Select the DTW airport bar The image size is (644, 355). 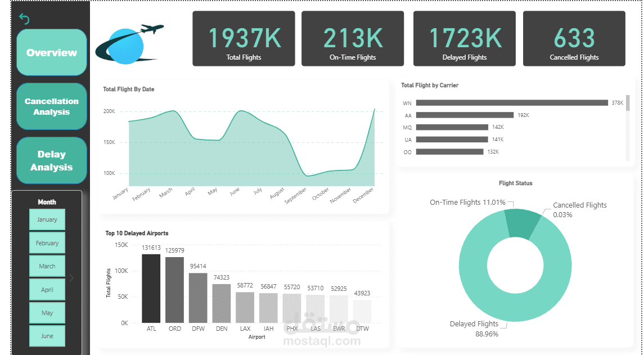(x=362, y=312)
